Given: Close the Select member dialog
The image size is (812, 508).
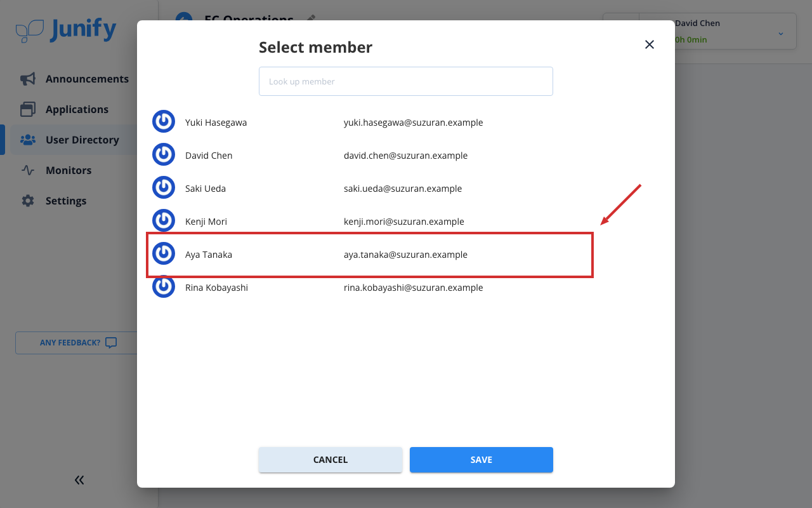Looking at the screenshot, I should [x=649, y=44].
